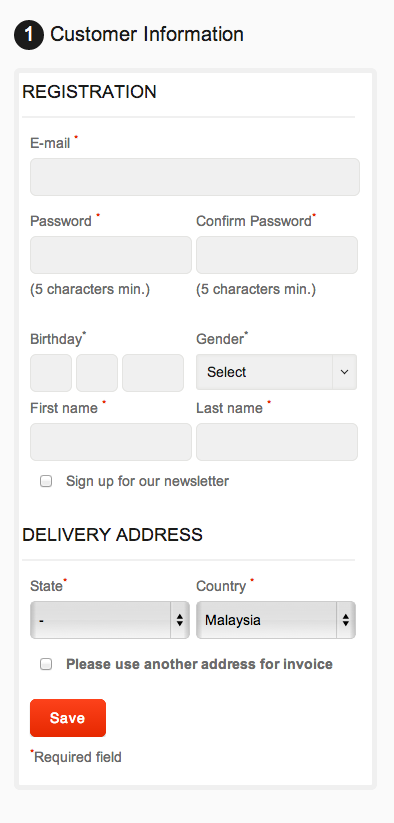Click the step 1 circle icon
The height and width of the screenshot is (823, 394).
pos(29,35)
